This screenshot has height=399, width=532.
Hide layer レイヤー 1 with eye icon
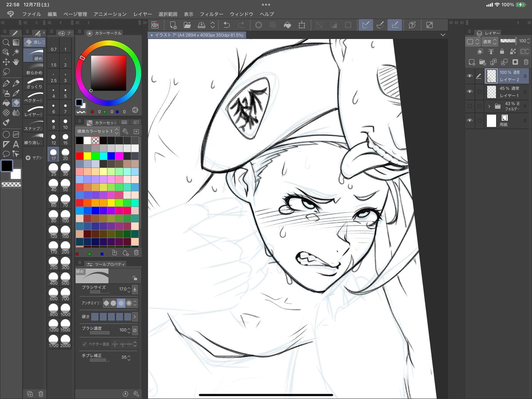coord(469,92)
